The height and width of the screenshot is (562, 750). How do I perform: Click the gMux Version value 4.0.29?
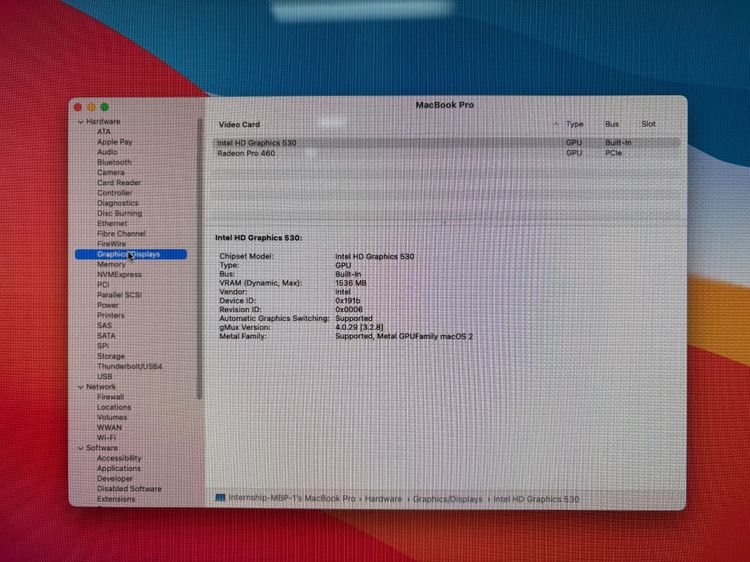pos(359,328)
